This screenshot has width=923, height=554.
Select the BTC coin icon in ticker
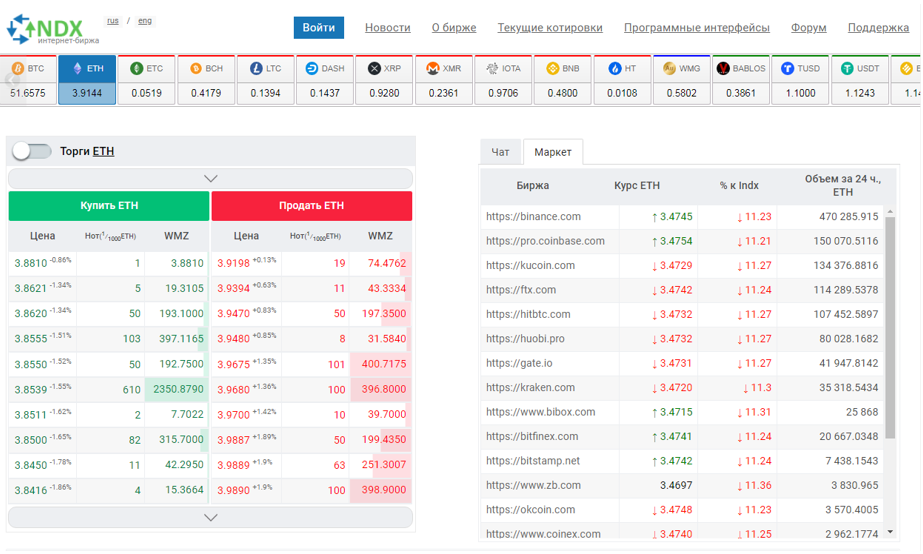(x=18, y=68)
